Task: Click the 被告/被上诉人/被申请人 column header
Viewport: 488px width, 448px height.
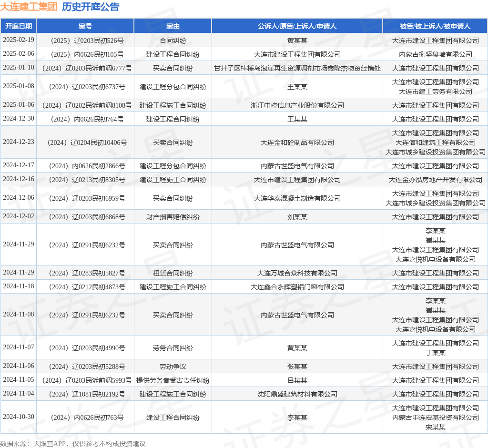Action: [x=435, y=26]
